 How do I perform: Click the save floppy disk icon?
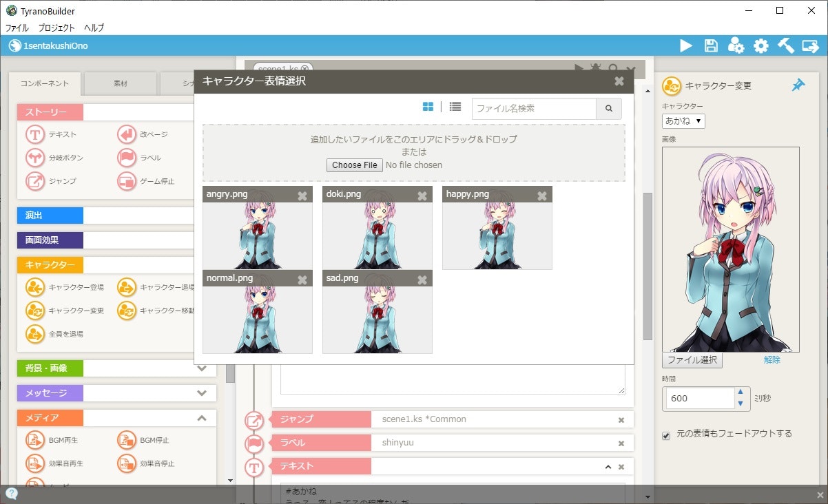click(711, 46)
